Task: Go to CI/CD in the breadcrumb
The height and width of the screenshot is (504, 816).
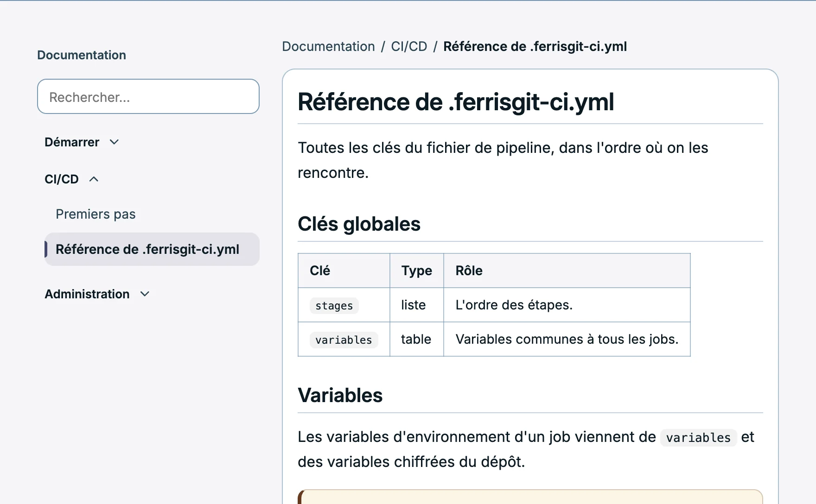Action: tap(409, 46)
